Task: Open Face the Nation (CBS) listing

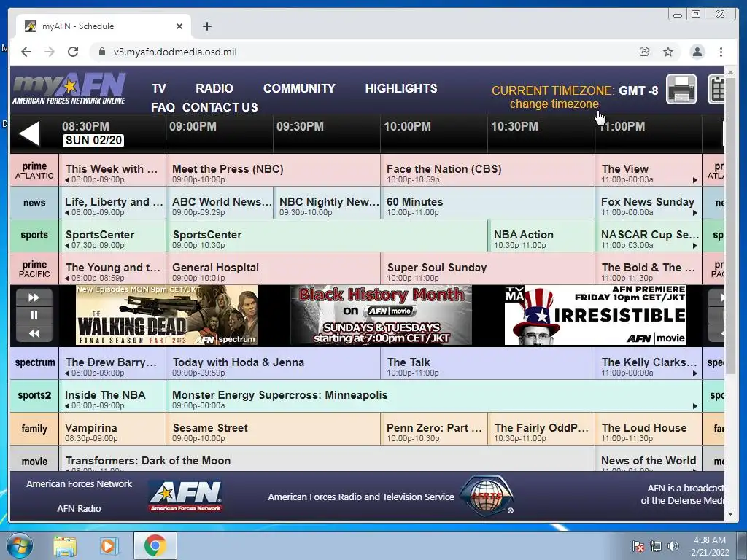Action: 488,170
